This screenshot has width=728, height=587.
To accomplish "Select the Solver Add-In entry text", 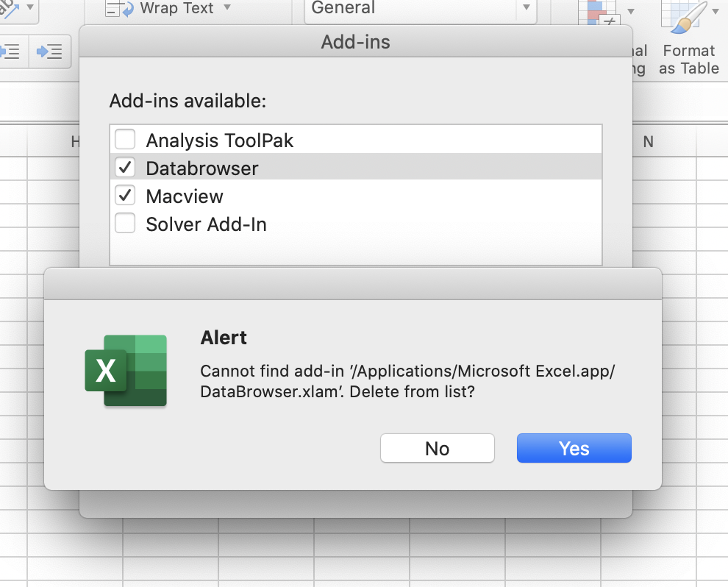I will 206,224.
